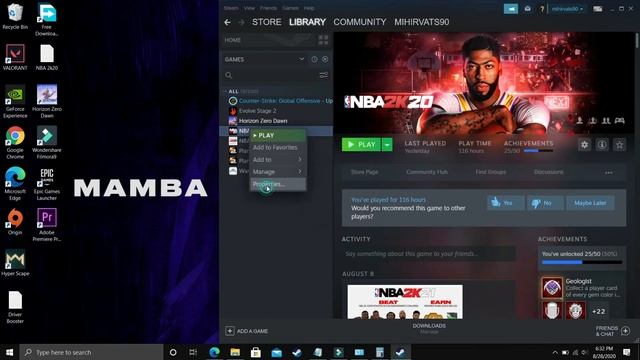Image resolution: width=640 pixels, height=360 pixels.
Task: Toggle show ready-to-play games icon
Action: click(325, 59)
